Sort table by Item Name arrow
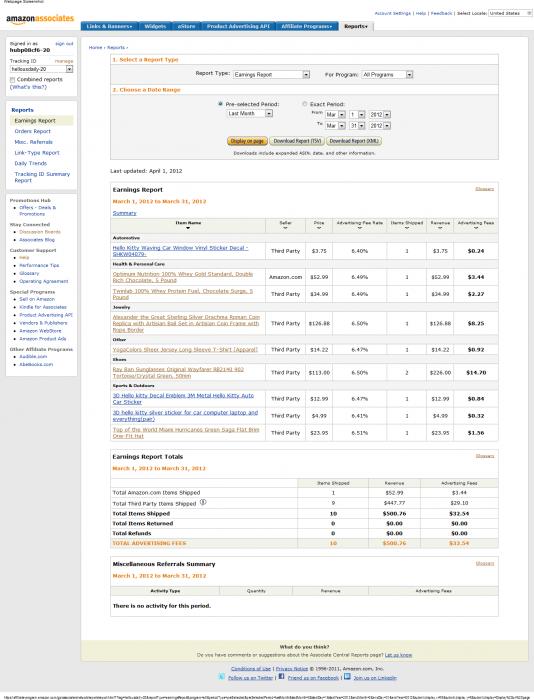This screenshot has width=534, height=700. coord(188,228)
